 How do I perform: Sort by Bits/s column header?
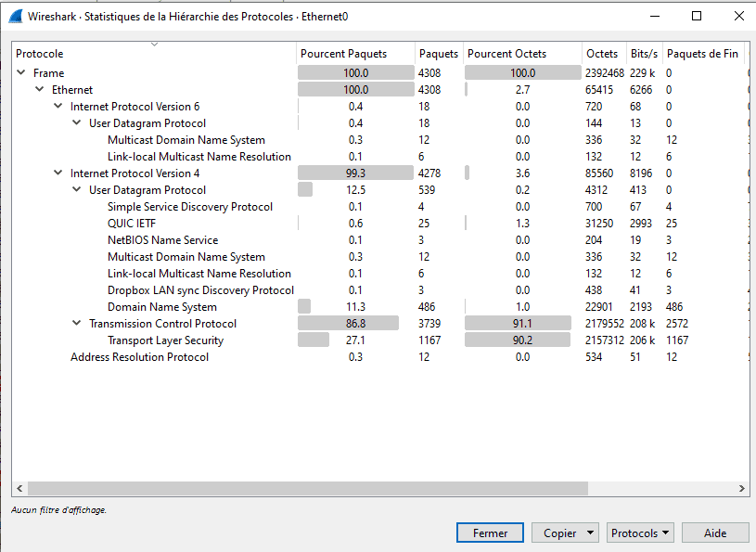[x=644, y=54]
